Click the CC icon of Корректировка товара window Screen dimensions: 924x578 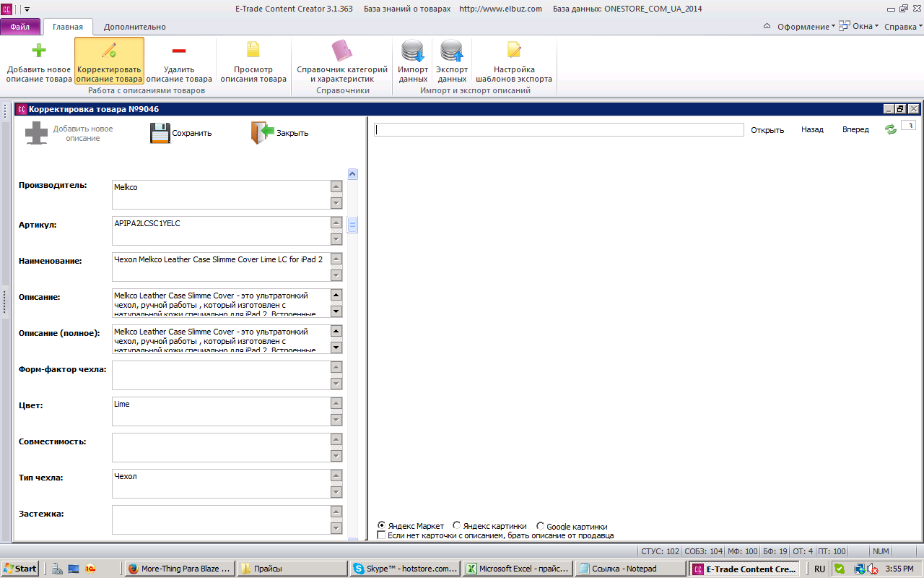(22, 109)
